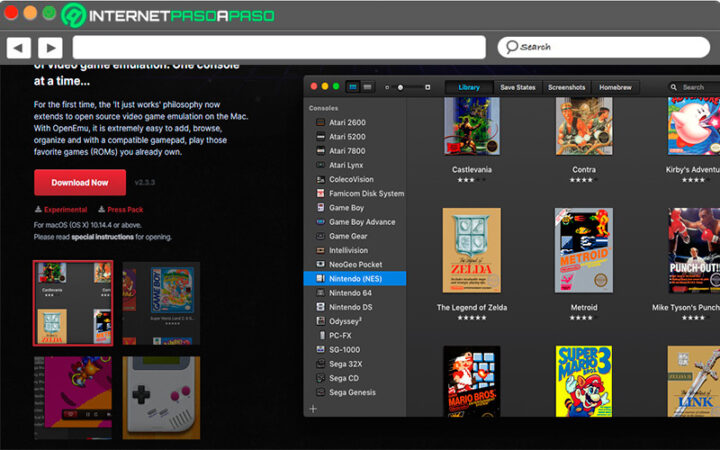720x450 pixels.
Task: Select the Metroid game cover
Action: 583,250
